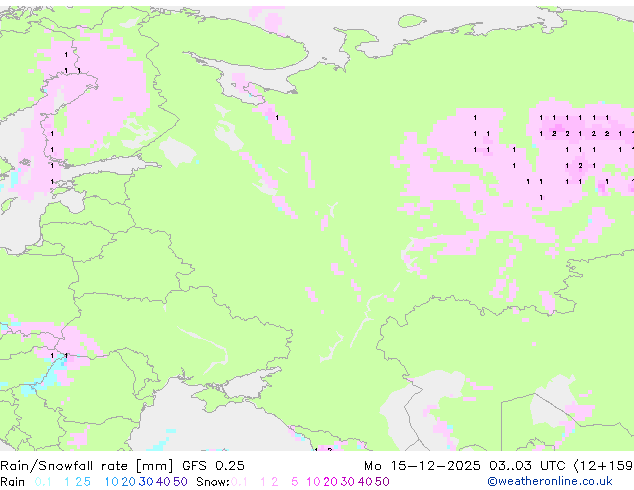
Task: Select the Snow 5 legend color value
Action: [x=295, y=482]
